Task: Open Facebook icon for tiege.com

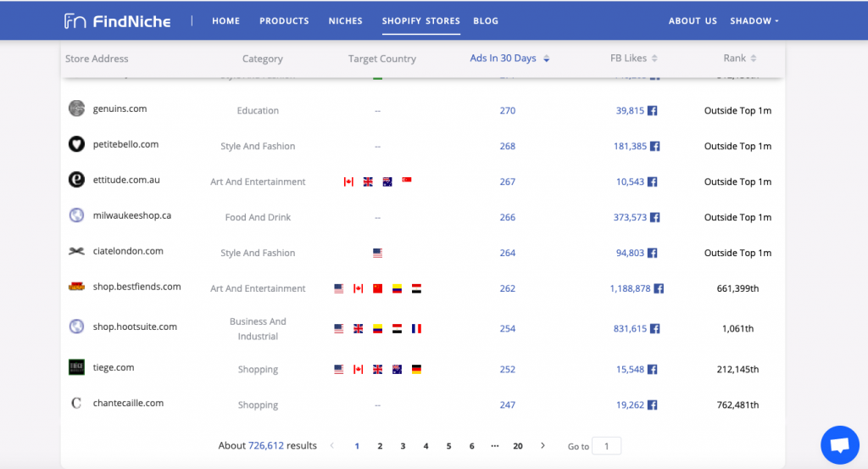Action: (x=653, y=369)
